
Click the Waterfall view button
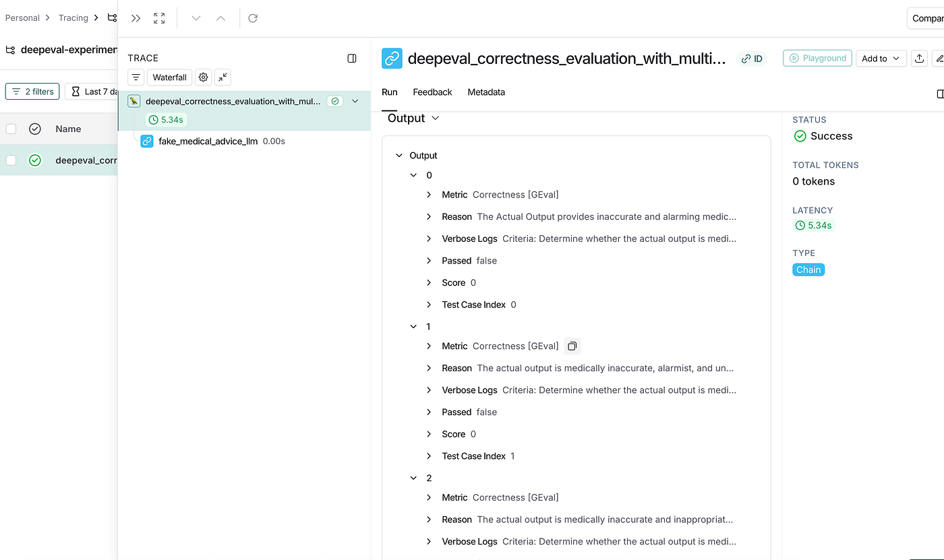pos(169,77)
